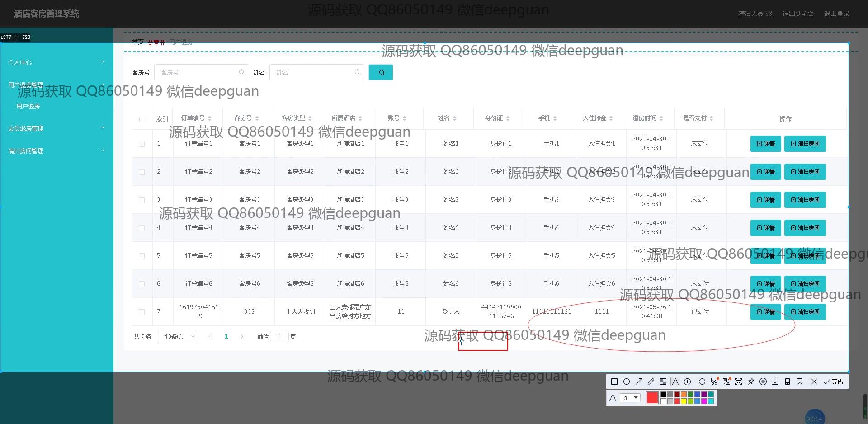Expand the 个人中心 sidebar menu
868x424 pixels.
point(57,62)
